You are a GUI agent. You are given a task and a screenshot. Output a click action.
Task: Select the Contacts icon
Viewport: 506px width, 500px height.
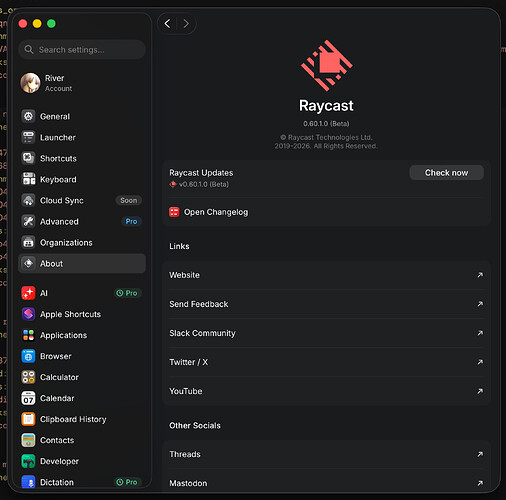pyautogui.click(x=28, y=440)
